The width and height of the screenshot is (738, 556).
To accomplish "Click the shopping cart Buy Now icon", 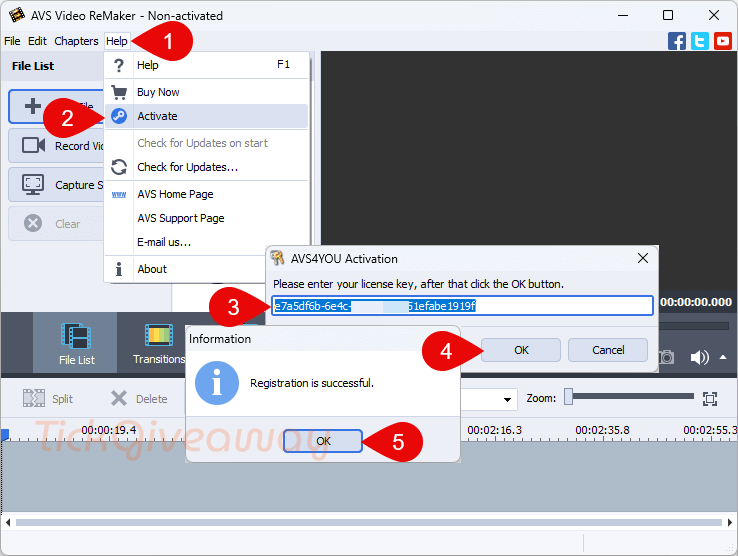I will pos(119,92).
